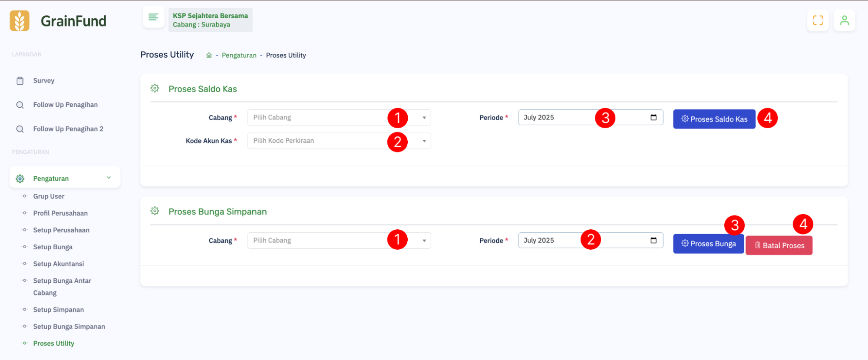
Task: Click the Periode field in Proses Bunga Simpanan
Action: point(591,240)
